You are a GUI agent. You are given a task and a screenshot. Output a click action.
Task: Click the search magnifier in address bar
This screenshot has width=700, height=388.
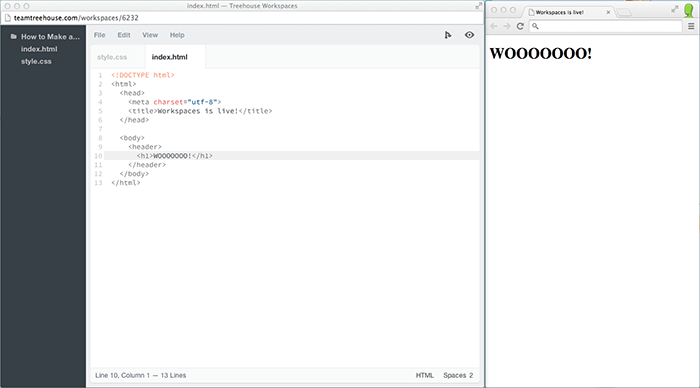pyautogui.click(x=535, y=26)
